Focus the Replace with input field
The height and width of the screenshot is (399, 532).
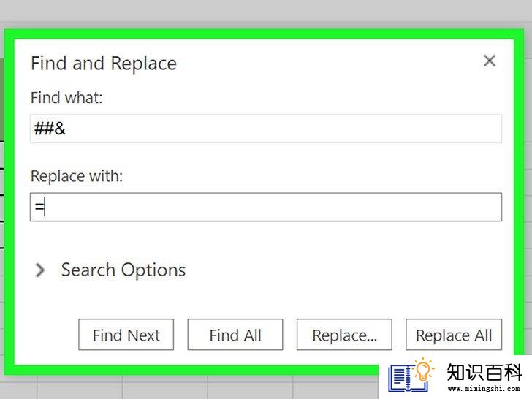pos(266,207)
